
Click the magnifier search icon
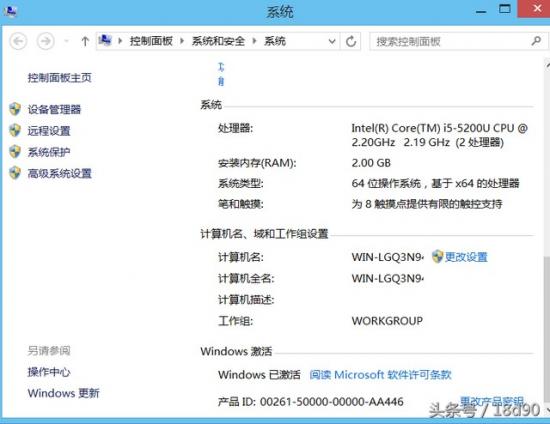point(536,41)
